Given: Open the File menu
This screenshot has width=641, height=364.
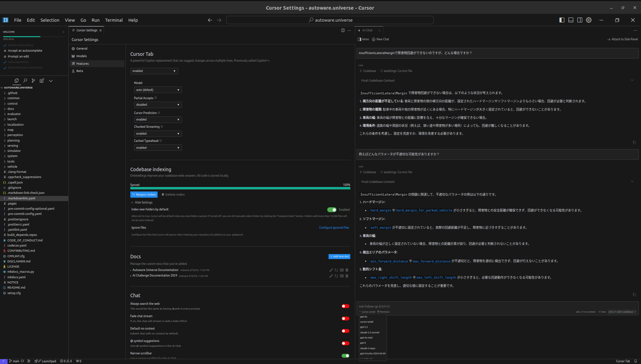Looking at the screenshot, I should tap(18, 20).
